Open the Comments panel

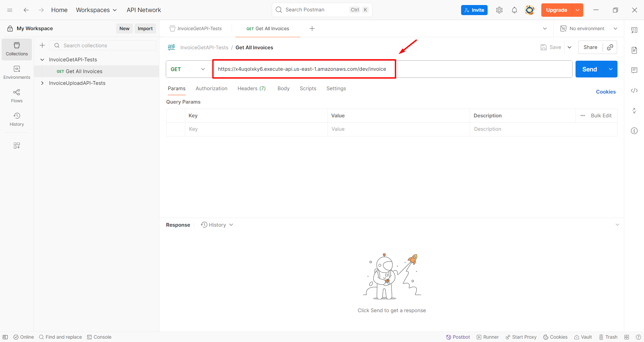point(634,70)
